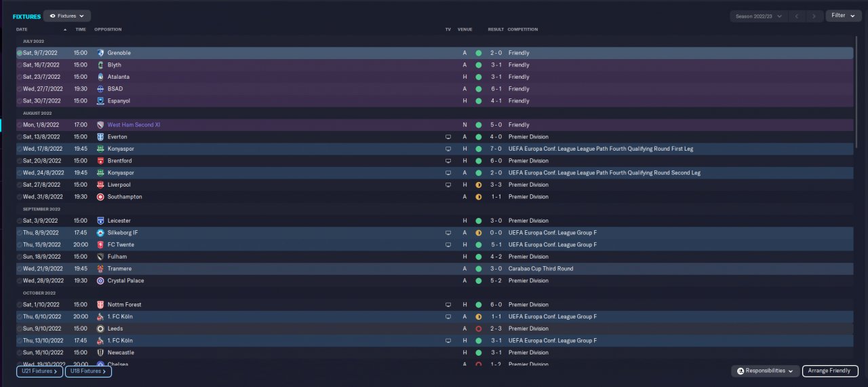
Task: Open the Season 2022/23 dropdown
Action: (758, 16)
